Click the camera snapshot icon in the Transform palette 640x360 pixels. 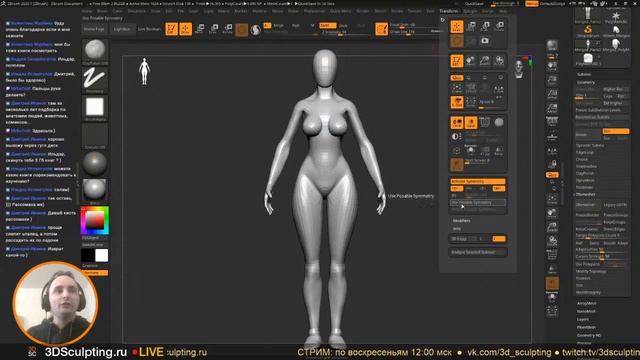(485, 41)
